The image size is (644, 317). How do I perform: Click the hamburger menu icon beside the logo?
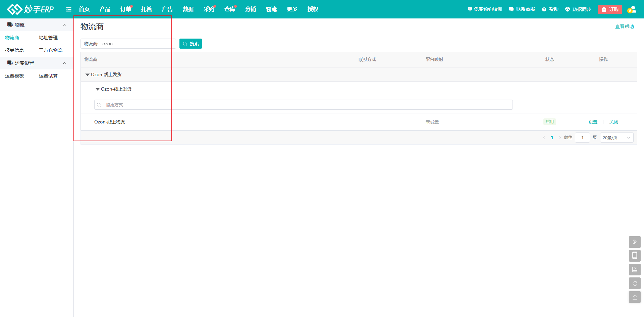(69, 9)
